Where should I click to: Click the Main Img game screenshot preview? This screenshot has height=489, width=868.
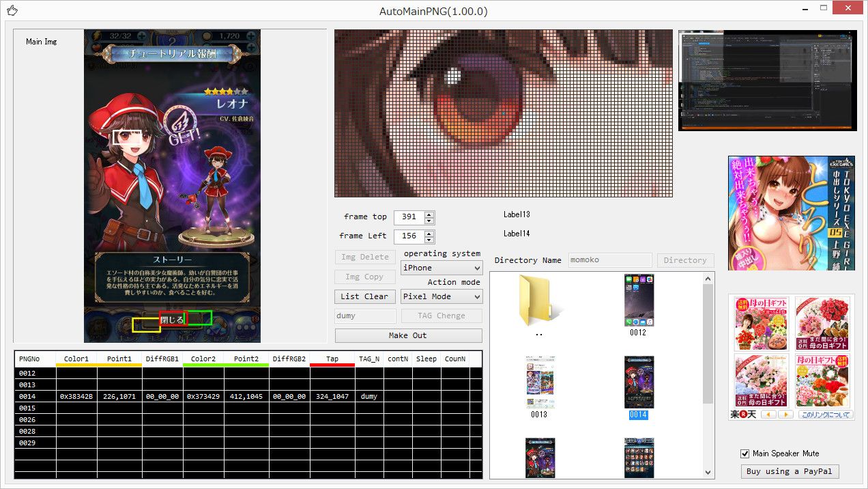[x=172, y=186]
